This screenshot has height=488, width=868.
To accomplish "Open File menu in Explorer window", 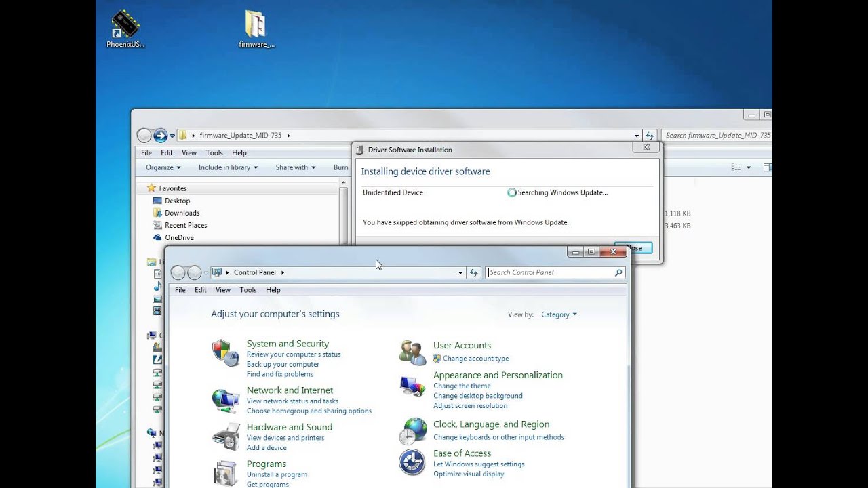I will pos(146,153).
